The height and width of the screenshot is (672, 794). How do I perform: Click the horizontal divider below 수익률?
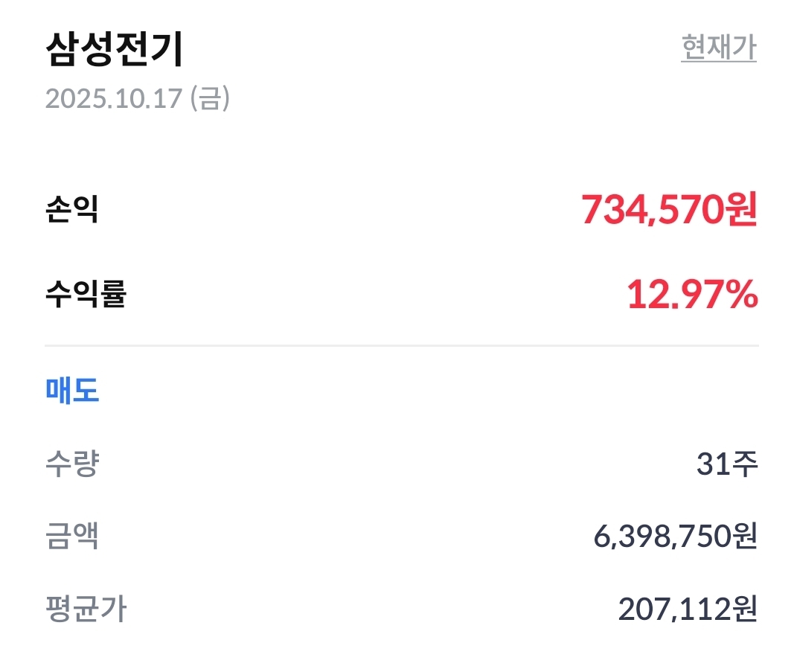pyautogui.click(x=402, y=346)
